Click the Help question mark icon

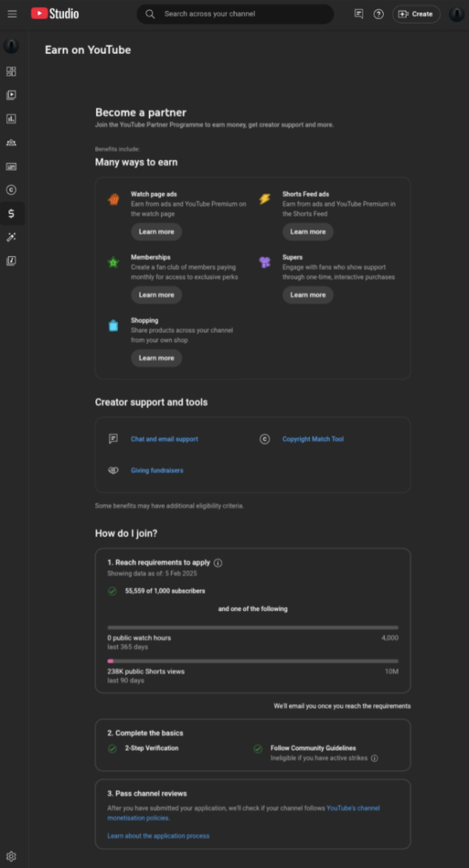378,14
